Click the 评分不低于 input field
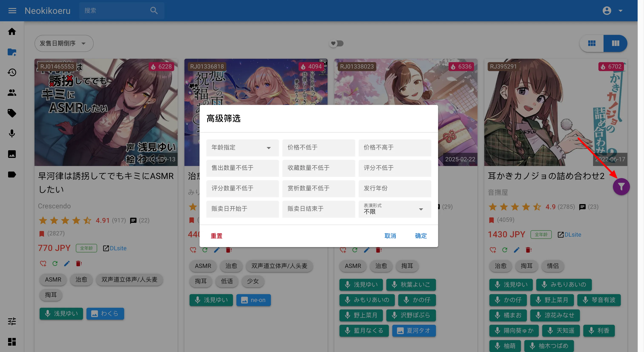The image size is (644, 352). coord(395,168)
